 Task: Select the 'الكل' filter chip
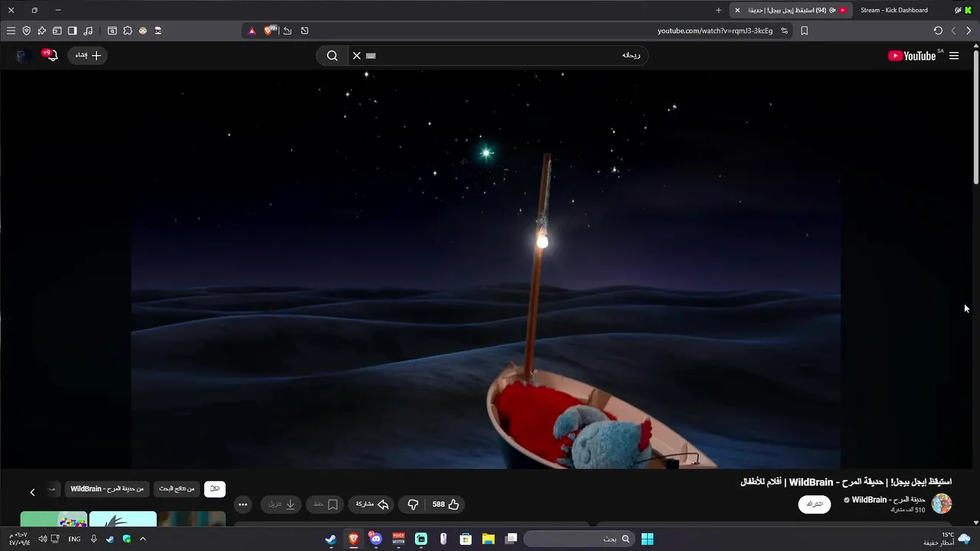214,488
